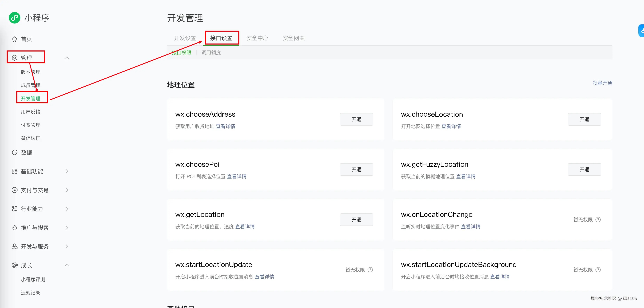
Task: Expand the 基础功能 menu section
Action: [x=67, y=171]
